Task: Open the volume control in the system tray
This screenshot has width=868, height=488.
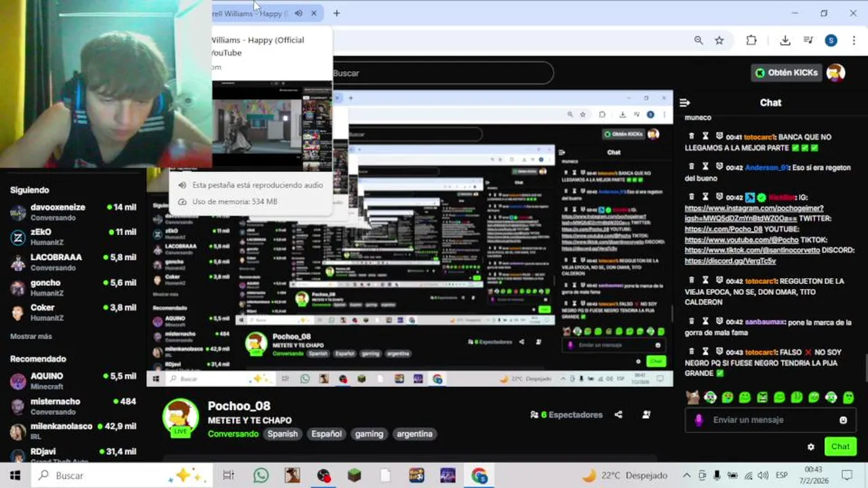Action: pos(763,476)
